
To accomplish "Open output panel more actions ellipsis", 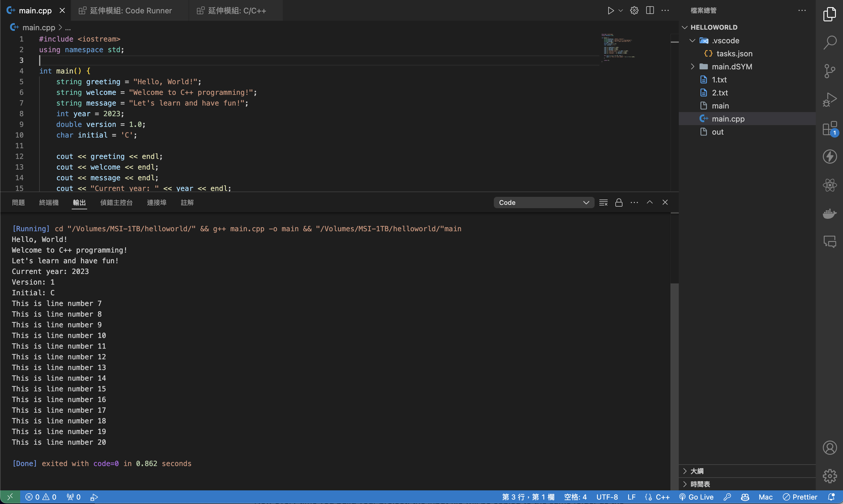I will click(634, 202).
